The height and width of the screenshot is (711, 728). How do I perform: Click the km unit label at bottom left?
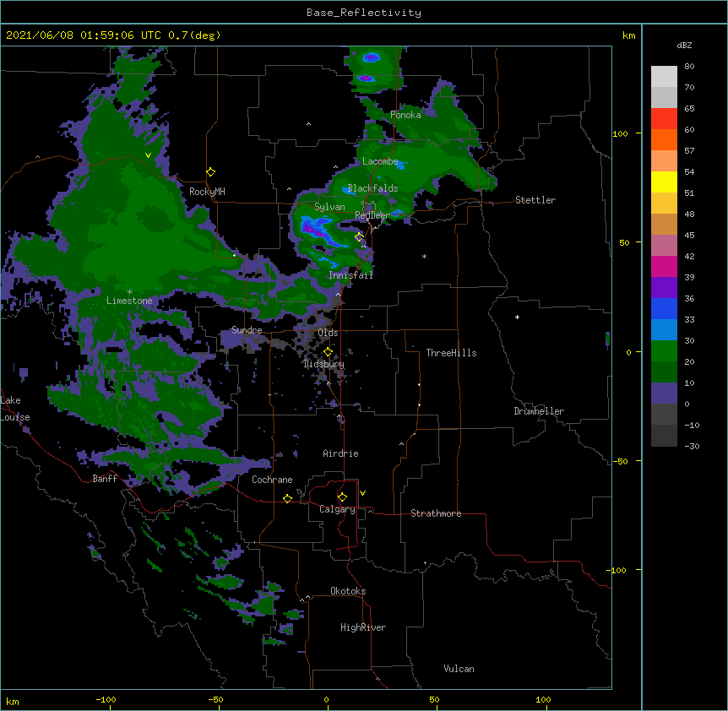[x=12, y=701]
